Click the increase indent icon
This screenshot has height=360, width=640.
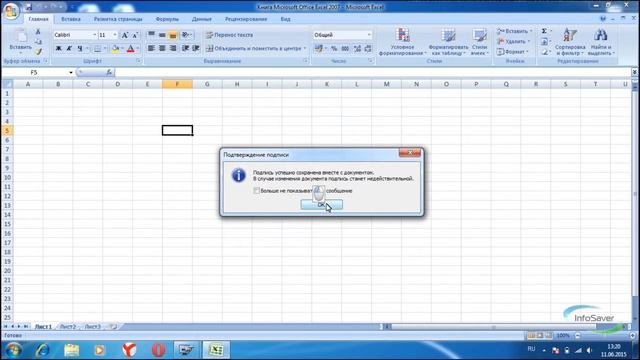[196, 49]
